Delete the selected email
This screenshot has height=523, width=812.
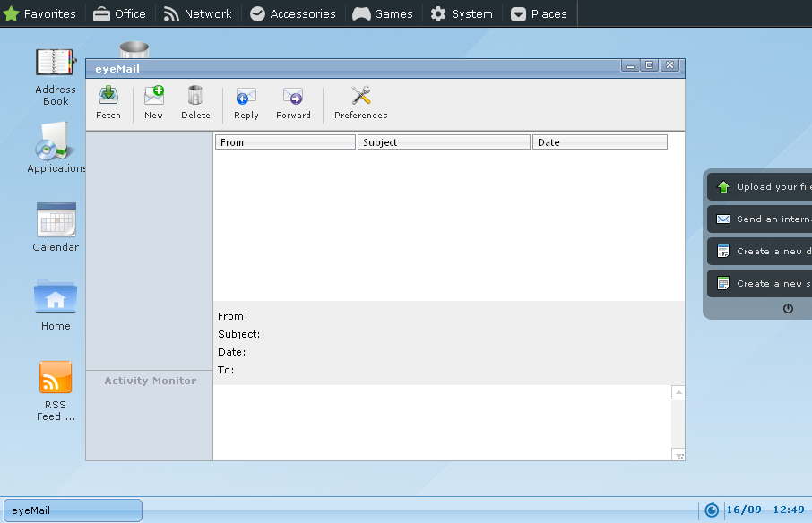pos(195,102)
